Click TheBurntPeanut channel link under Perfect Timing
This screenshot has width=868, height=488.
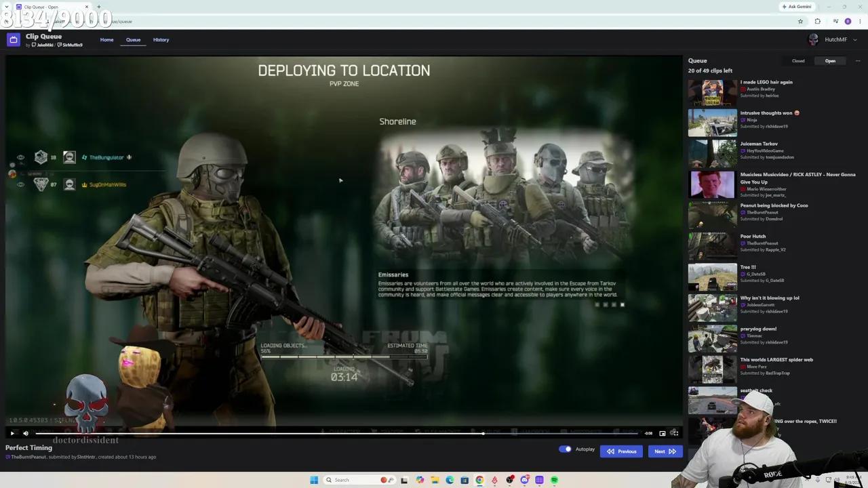coord(28,457)
